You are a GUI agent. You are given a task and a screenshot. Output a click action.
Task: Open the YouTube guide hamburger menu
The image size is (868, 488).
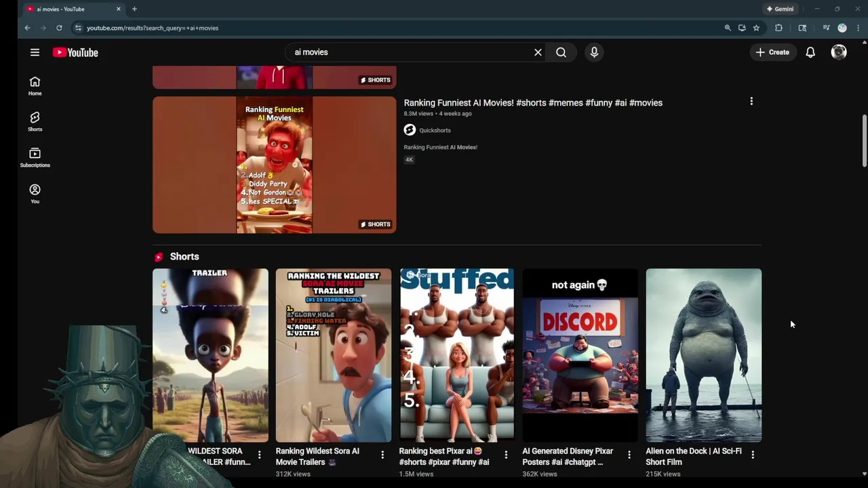[x=35, y=52]
